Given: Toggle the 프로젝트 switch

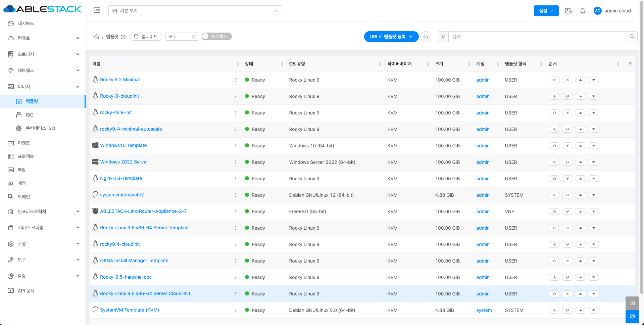Looking at the screenshot, I should pyautogui.click(x=217, y=36).
